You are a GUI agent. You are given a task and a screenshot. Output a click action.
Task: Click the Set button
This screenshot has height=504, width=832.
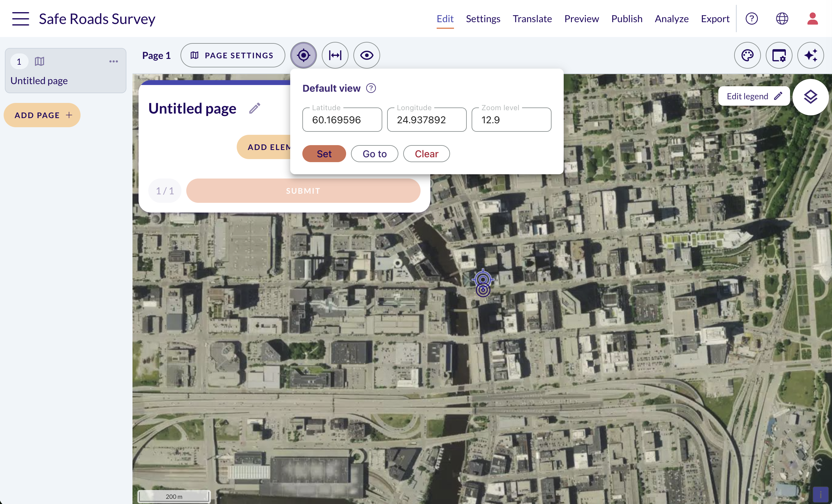324,154
